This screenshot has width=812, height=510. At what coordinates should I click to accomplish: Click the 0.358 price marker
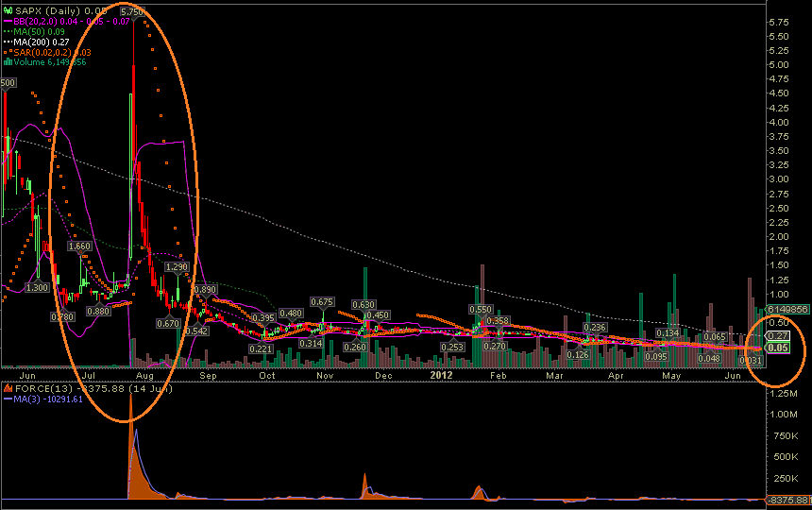499,320
